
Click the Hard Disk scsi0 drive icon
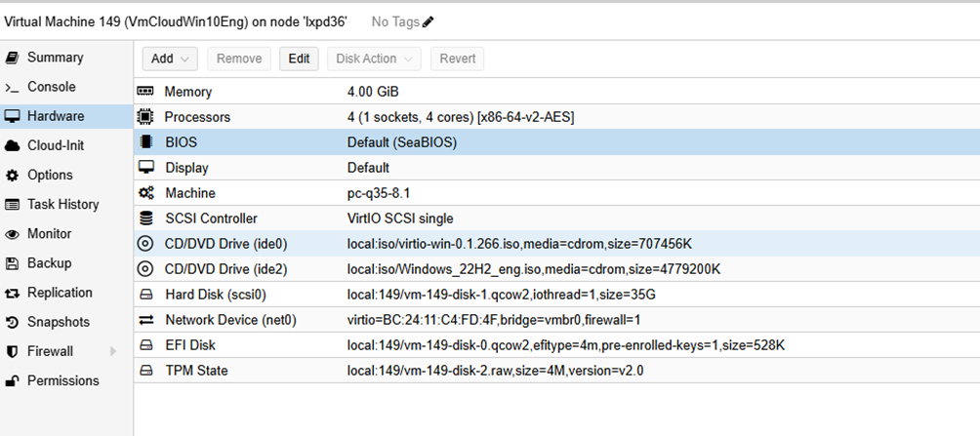pos(145,295)
